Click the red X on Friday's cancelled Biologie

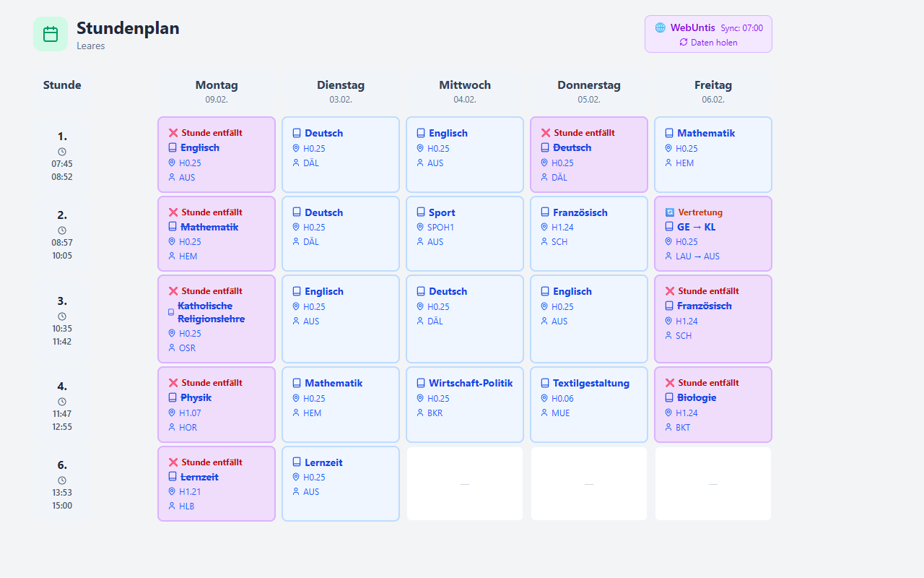pos(670,383)
